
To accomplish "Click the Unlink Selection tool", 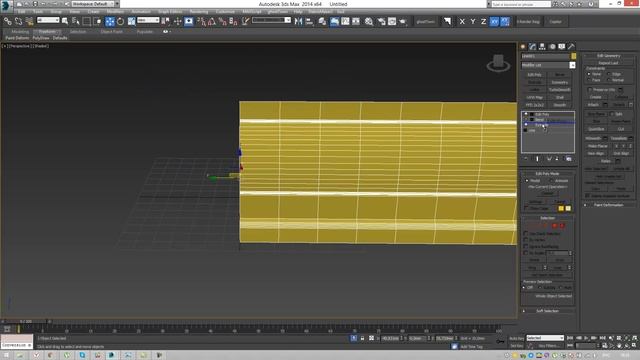I will 18,21.
